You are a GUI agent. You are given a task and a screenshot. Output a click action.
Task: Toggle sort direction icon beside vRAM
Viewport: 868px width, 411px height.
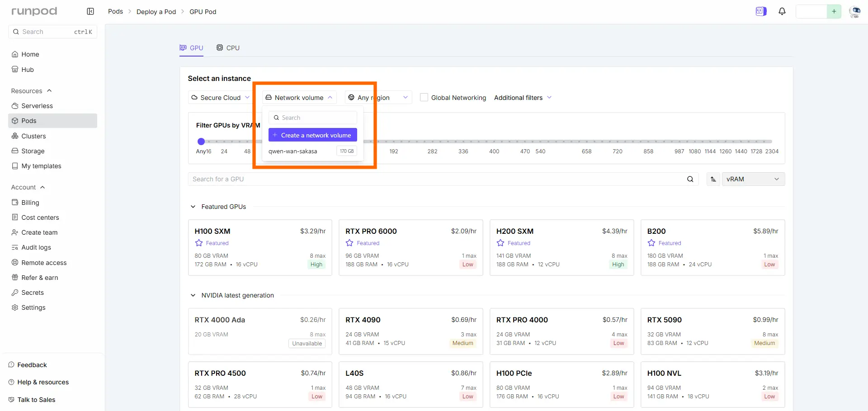tap(713, 179)
